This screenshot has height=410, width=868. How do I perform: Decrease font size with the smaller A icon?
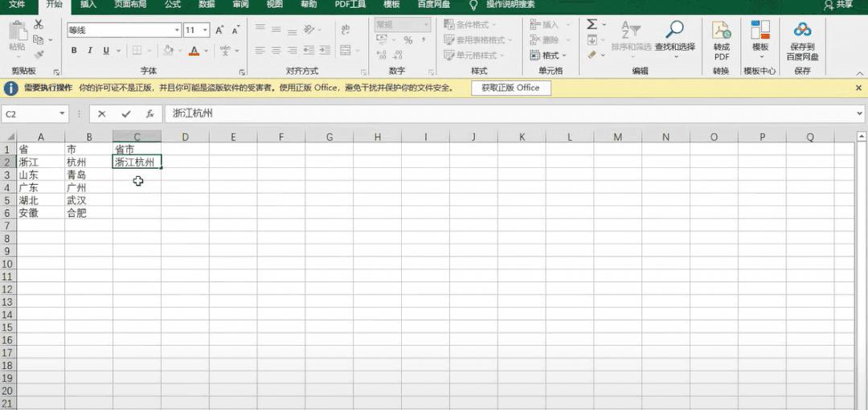(x=236, y=30)
